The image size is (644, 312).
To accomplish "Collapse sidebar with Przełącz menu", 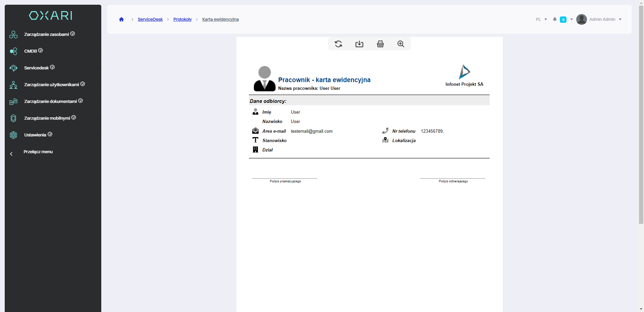I will tap(38, 152).
